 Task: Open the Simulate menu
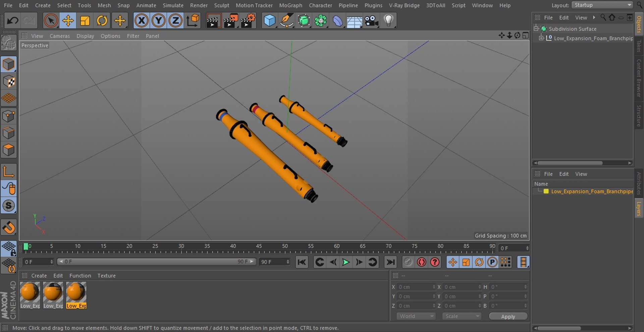pos(173,5)
